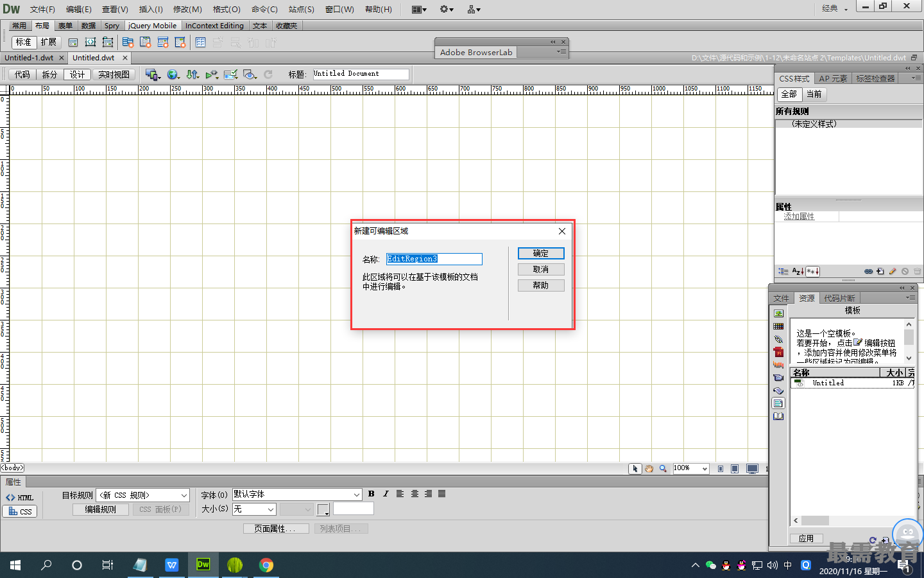Click the New CSS Rule icon

[880, 272]
